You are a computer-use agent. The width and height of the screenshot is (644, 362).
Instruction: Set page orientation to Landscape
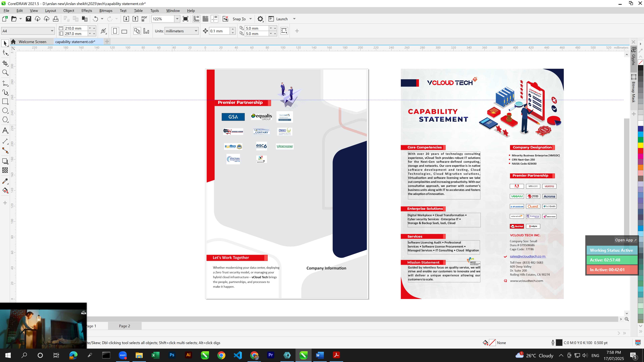(124, 31)
